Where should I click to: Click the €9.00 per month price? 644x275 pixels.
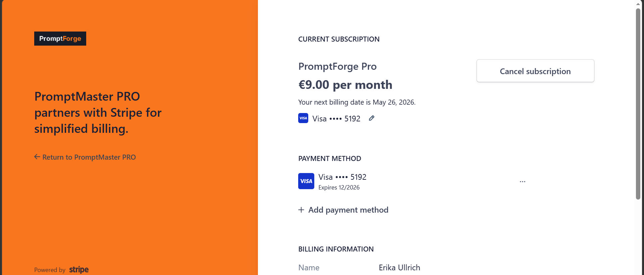click(345, 85)
